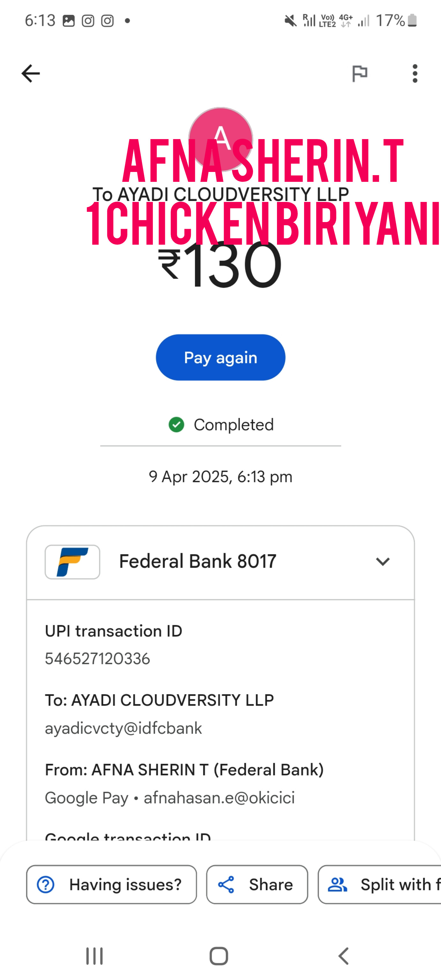Select the Federal Bank 8017 account label

click(x=198, y=561)
